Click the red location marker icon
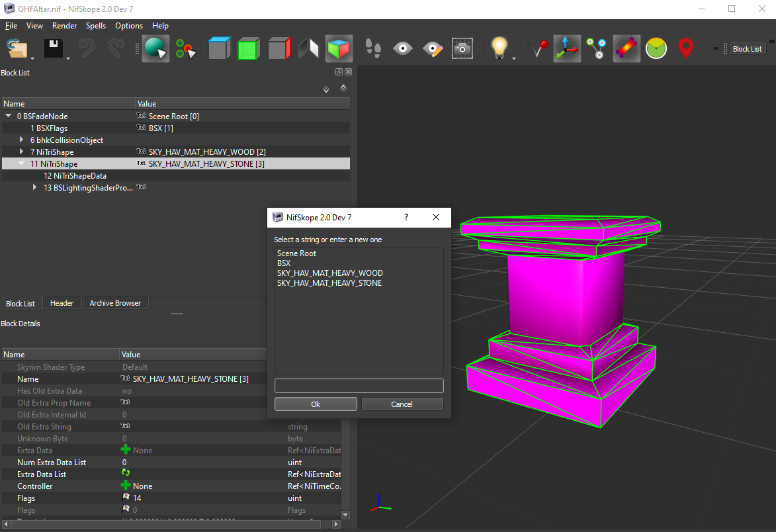 coord(685,48)
